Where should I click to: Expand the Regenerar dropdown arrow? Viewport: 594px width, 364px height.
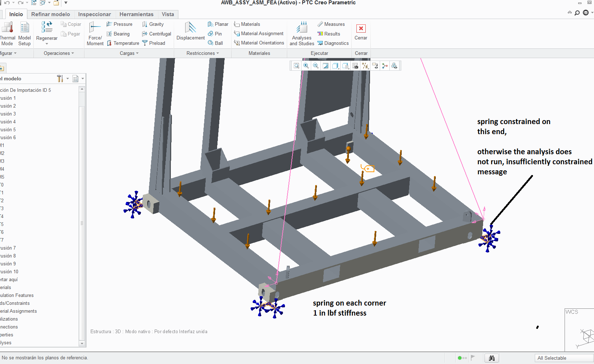(x=47, y=44)
